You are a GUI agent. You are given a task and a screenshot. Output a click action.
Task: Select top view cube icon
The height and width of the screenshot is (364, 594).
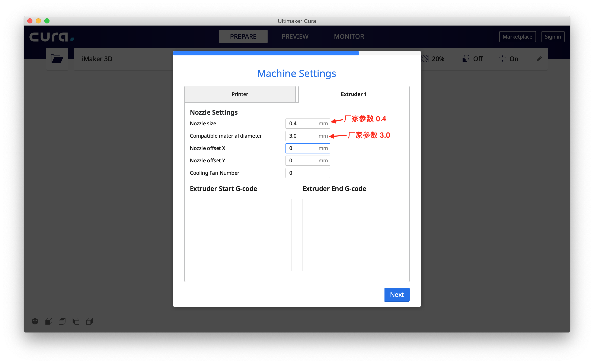point(62,321)
